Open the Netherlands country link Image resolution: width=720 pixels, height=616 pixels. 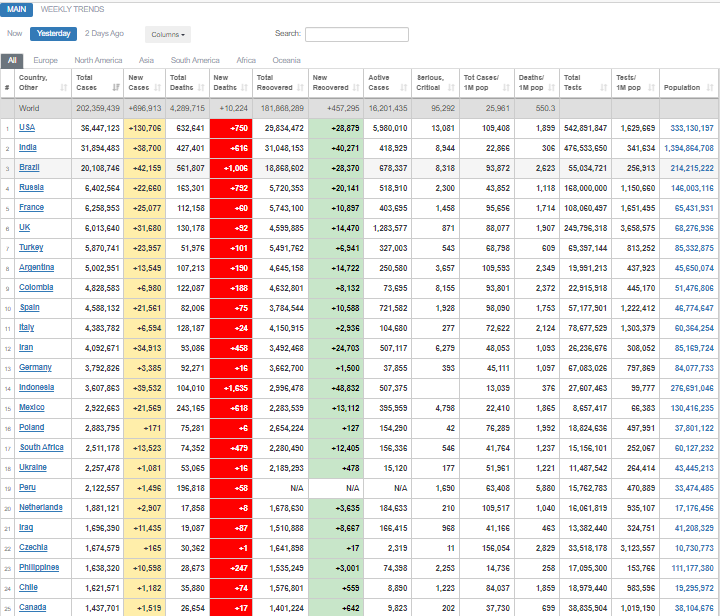(40, 507)
